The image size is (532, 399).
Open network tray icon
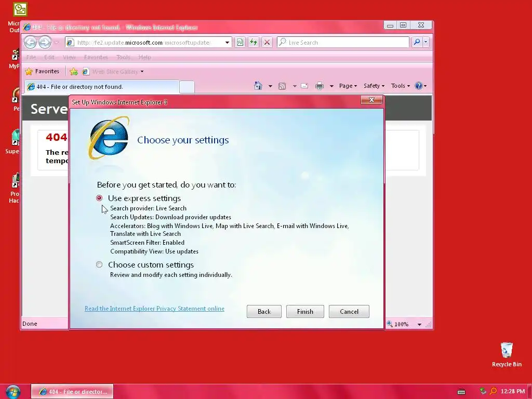tap(483, 391)
